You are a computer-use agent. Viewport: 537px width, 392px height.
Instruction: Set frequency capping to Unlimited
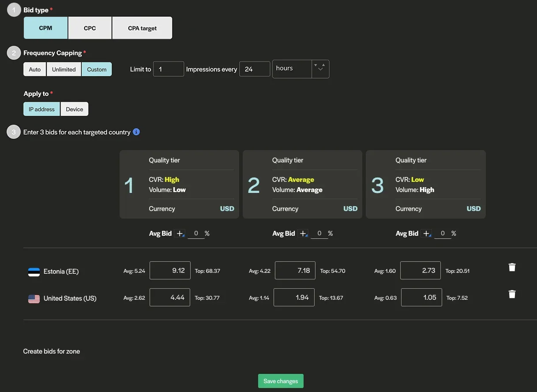pos(64,69)
